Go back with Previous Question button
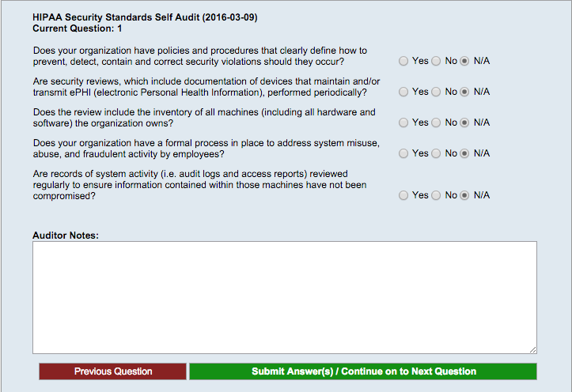 tap(112, 371)
